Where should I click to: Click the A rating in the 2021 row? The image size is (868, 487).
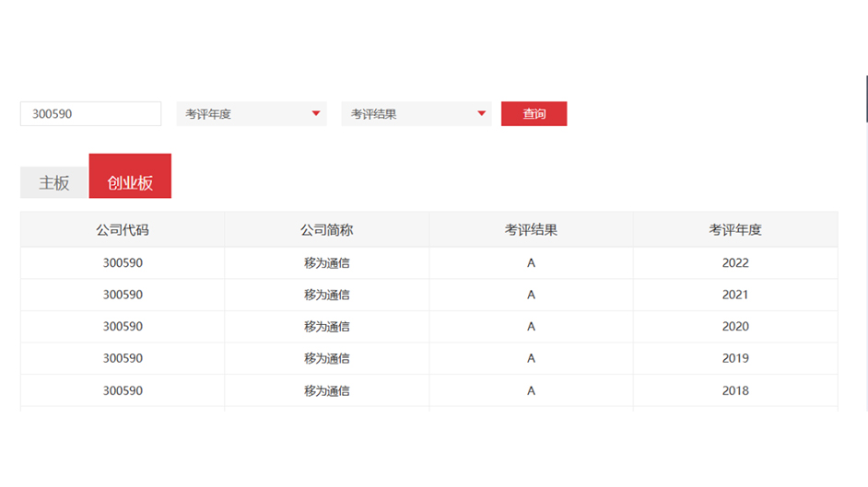point(531,295)
